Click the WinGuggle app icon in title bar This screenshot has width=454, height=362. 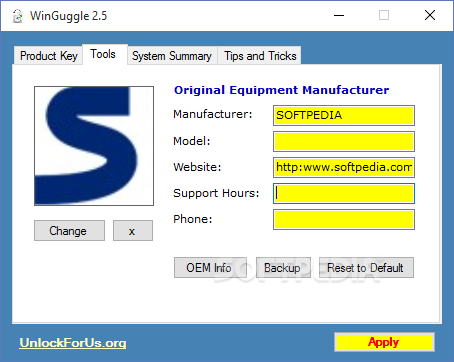click(x=18, y=16)
